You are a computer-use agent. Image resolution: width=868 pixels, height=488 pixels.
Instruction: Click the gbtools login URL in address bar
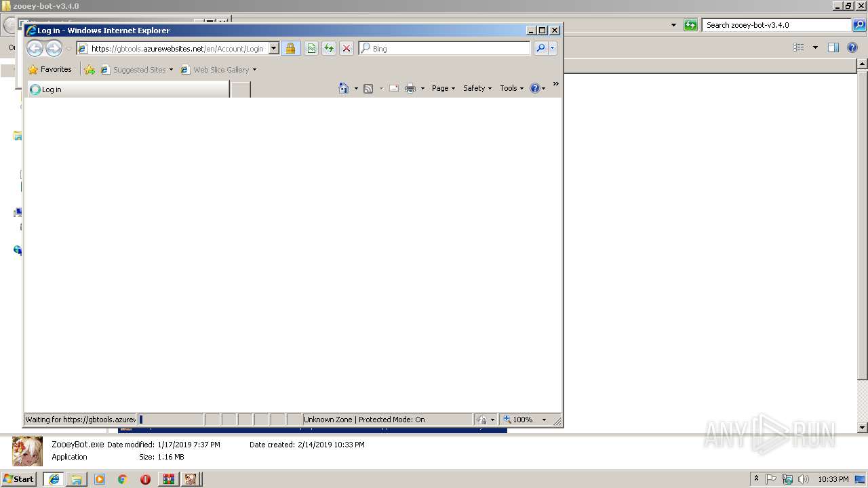pos(178,49)
